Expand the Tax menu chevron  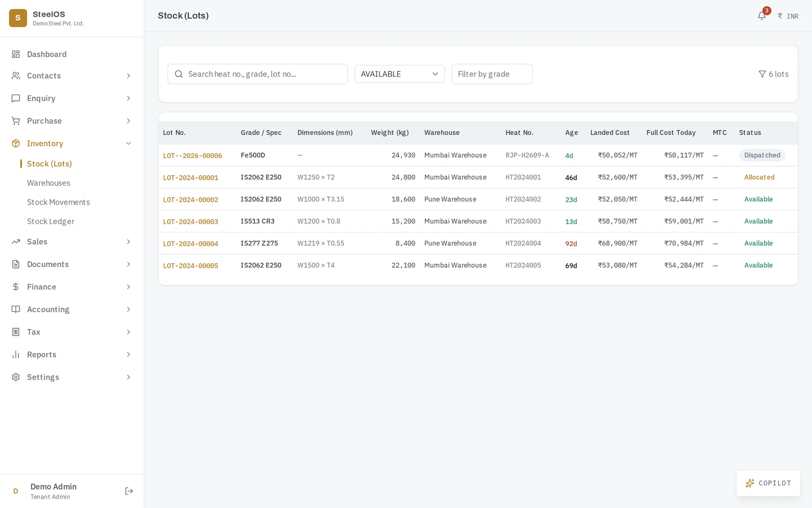128,332
